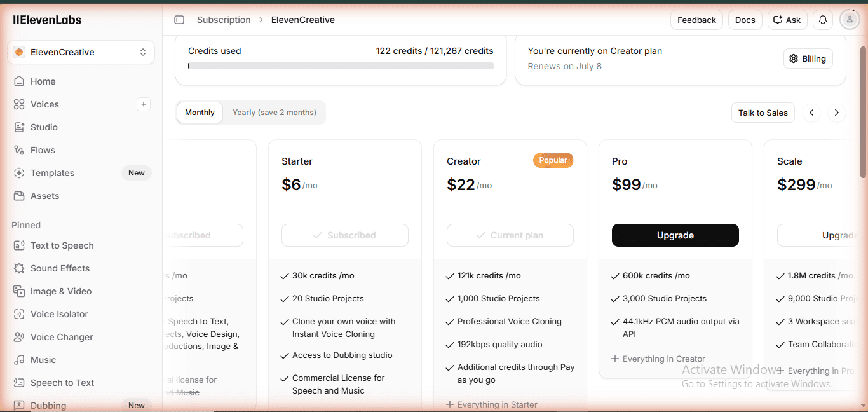
Task: Toggle the sidebar collapse icon
Action: pos(179,20)
